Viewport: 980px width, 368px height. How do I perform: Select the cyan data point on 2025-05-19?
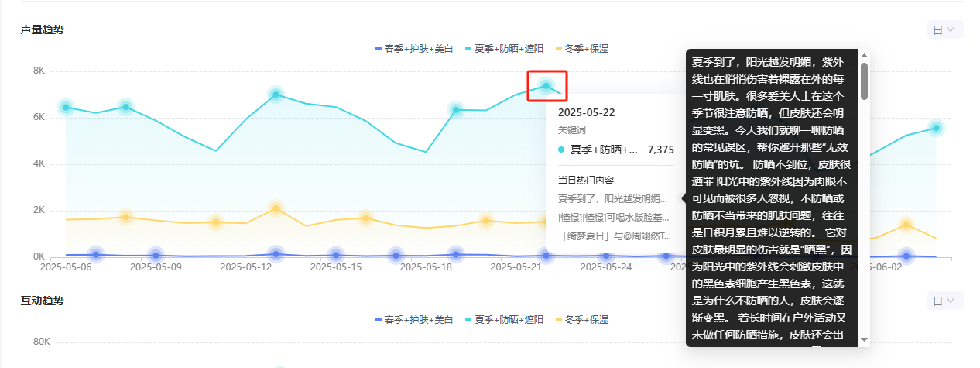point(456,110)
